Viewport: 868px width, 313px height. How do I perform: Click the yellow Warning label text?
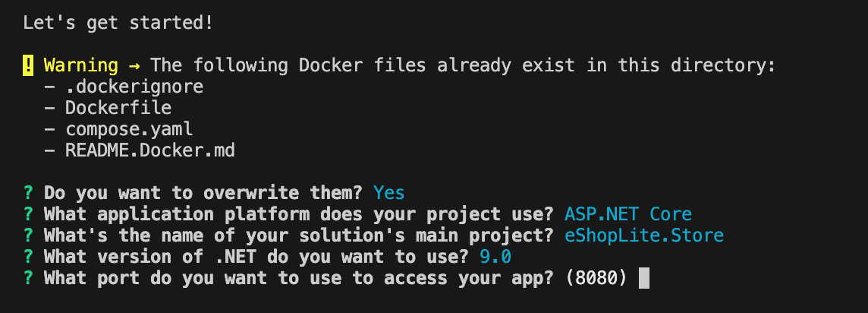(81, 65)
